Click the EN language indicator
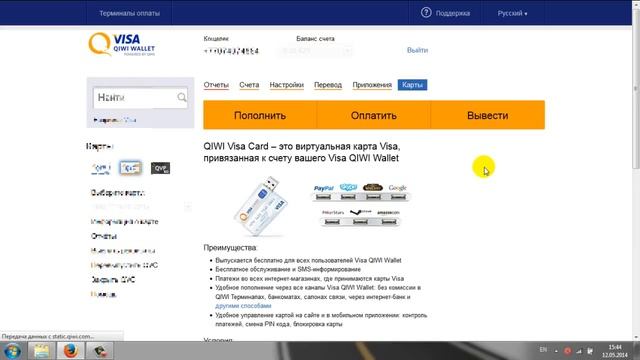Viewport: 640px width, 360px height. click(543, 350)
